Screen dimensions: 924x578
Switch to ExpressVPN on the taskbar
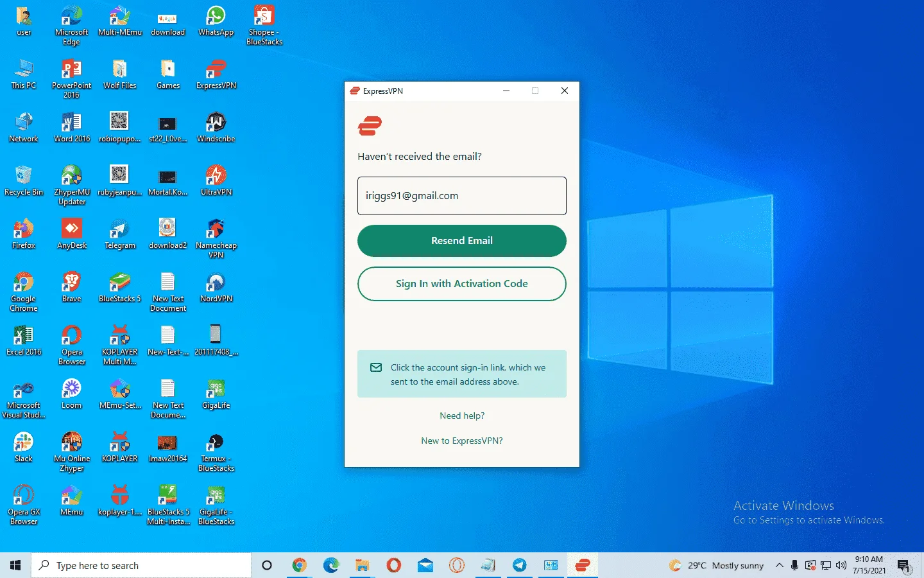(583, 565)
